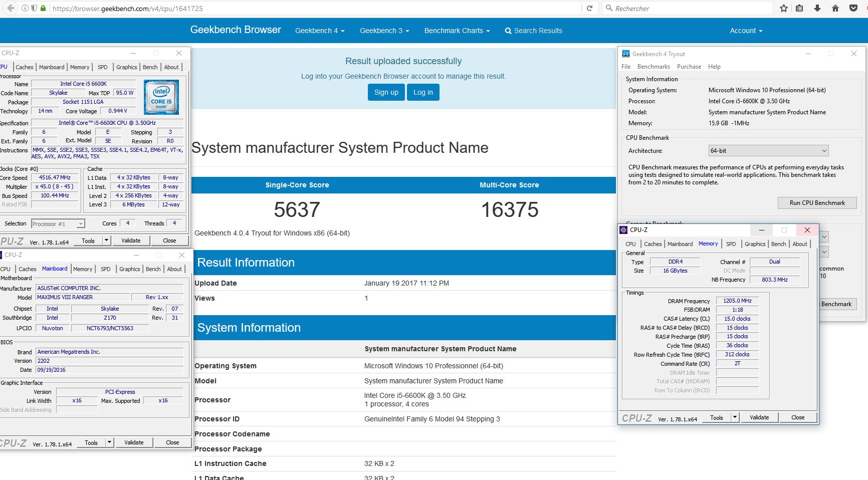868x480 pixels.
Task: Click the Geekbench 4 Tryout window icon
Action: [x=626, y=54]
